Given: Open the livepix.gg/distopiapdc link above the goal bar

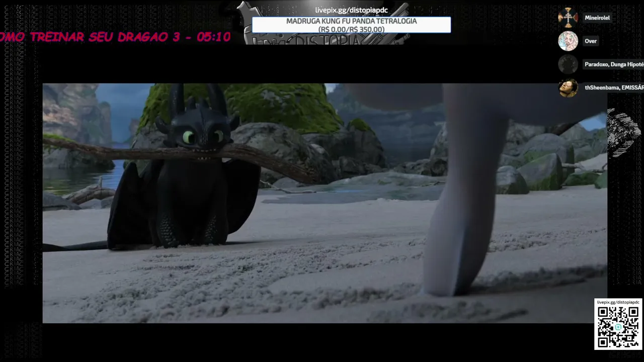Looking at the screenshot, I should tap(351, 10).
